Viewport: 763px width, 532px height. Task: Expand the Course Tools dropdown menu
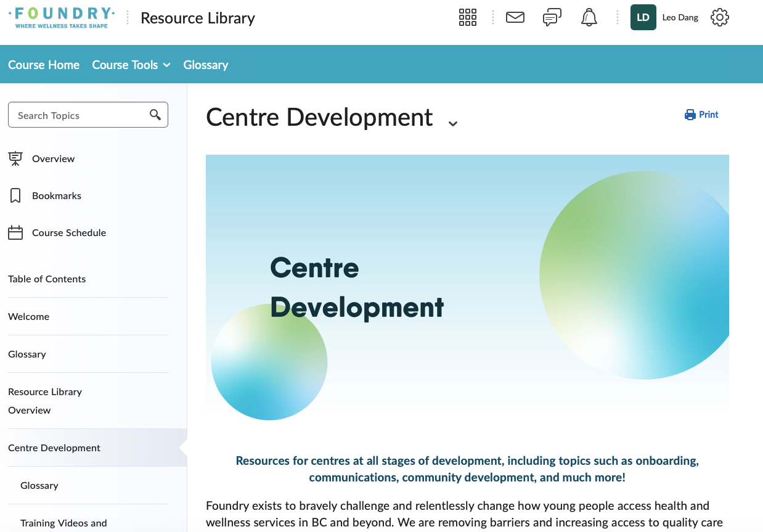pos(131,65)
